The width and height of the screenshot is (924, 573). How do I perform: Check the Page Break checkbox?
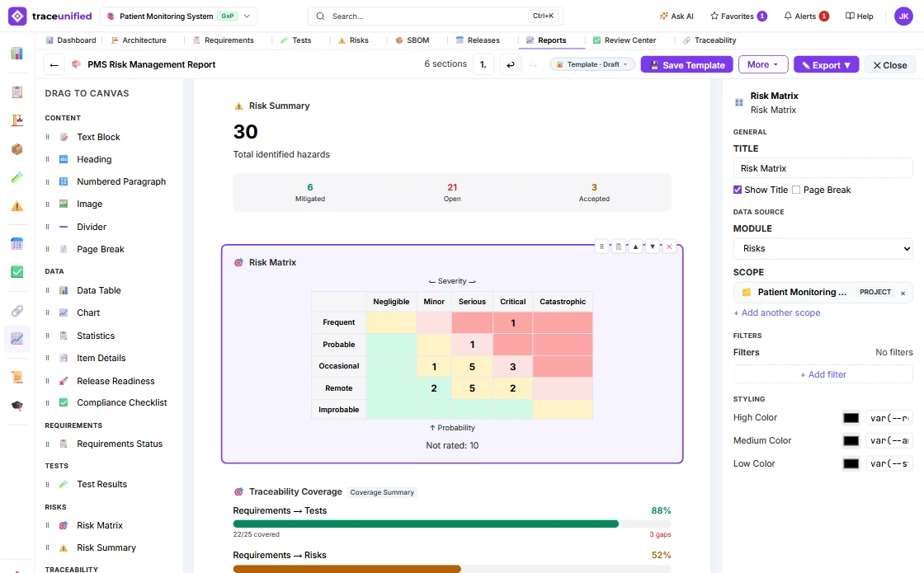pos(796,190)
